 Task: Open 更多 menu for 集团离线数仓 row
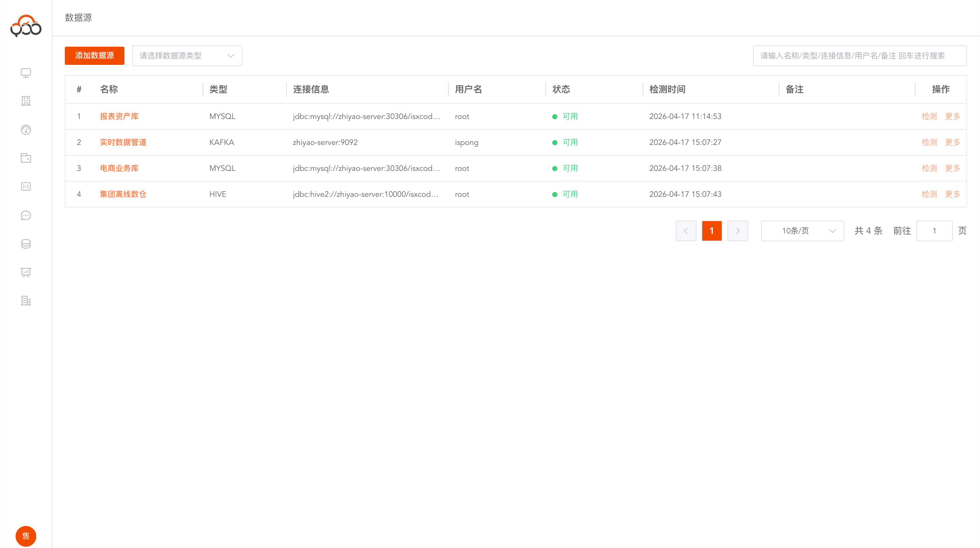pyautogui.click(x=952, y=194)
